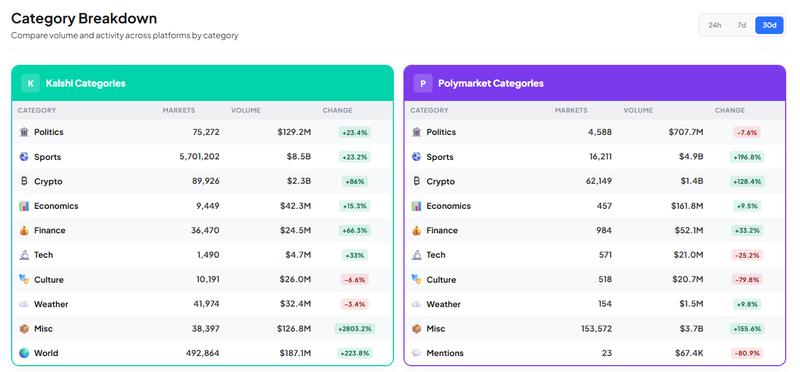The width and height of the screenshot is (800, 372).
Task: Click the Polymarket Mentions speech bubble icon
Action: click(x=416, y=353)
